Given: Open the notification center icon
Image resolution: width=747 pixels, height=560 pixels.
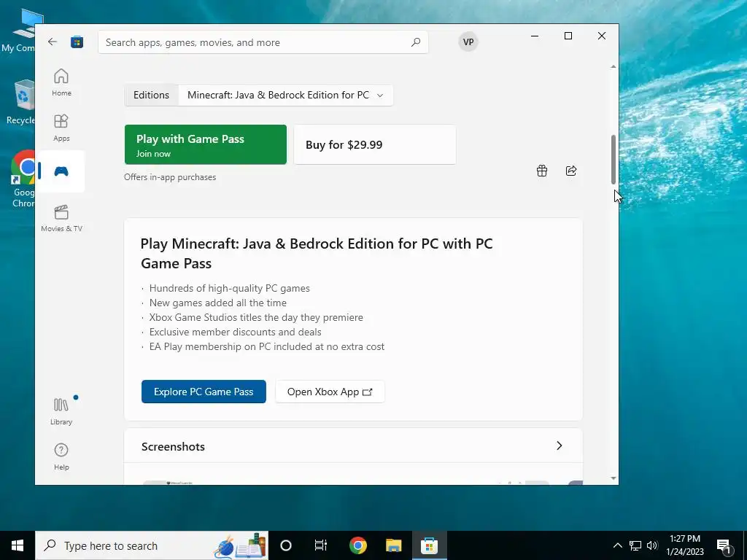Looking at the screenshot, I should [724, 545].
